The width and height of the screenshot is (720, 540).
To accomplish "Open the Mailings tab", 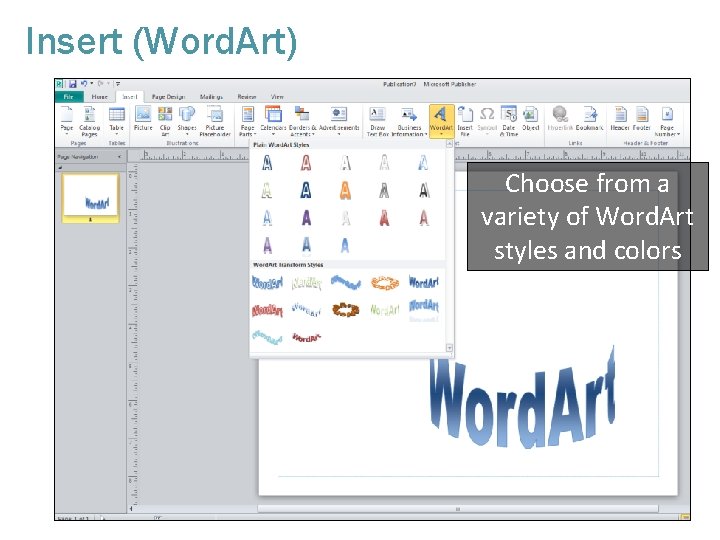I will tap(211, 97).
